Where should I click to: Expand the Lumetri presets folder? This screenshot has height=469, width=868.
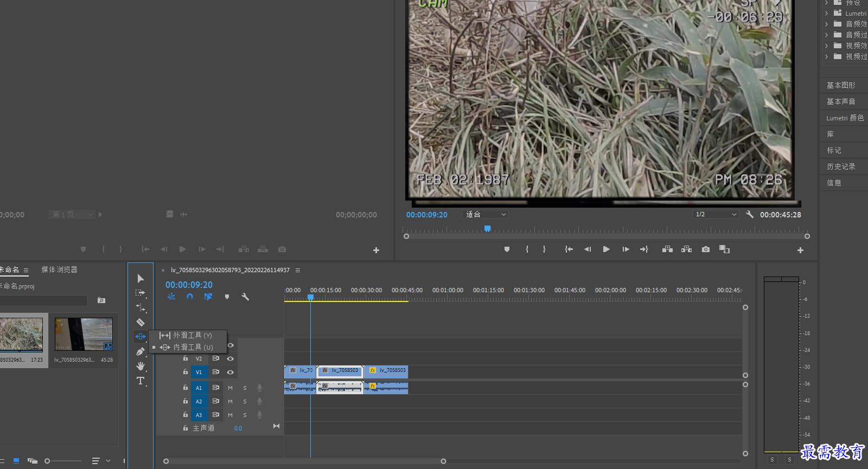point(826,13)
